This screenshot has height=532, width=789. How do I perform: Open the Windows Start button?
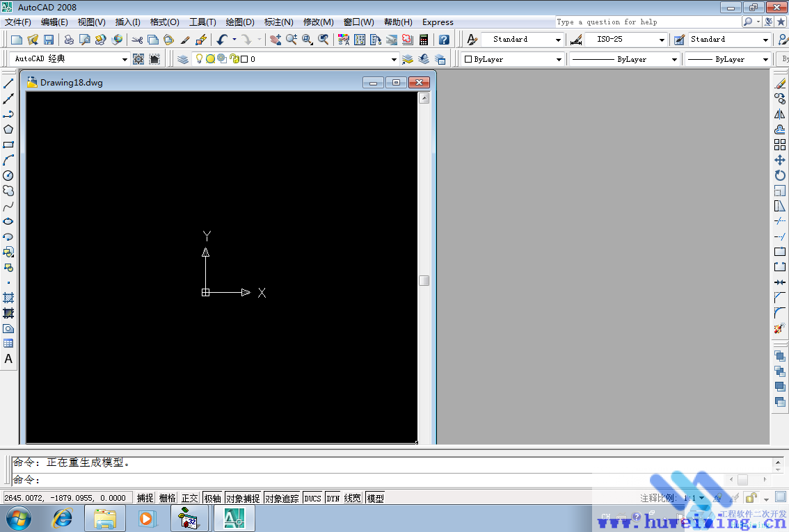click(18, 518)
